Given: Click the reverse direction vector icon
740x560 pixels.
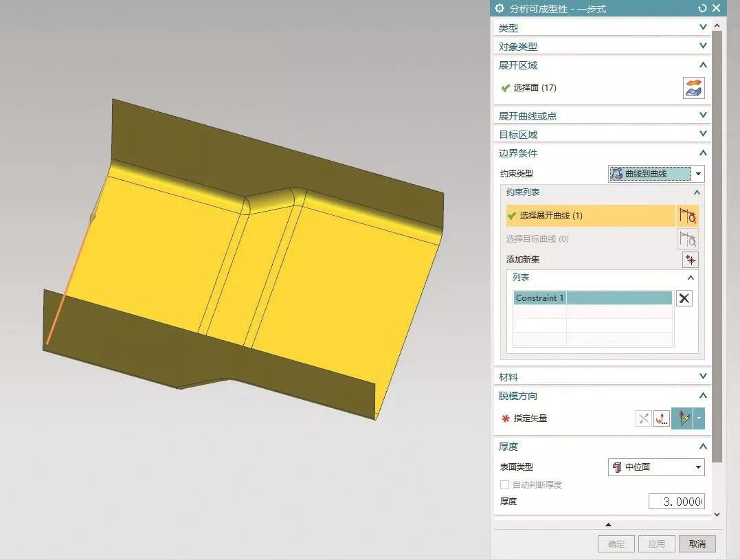Looking at the screenshot, I should [643, 418].
